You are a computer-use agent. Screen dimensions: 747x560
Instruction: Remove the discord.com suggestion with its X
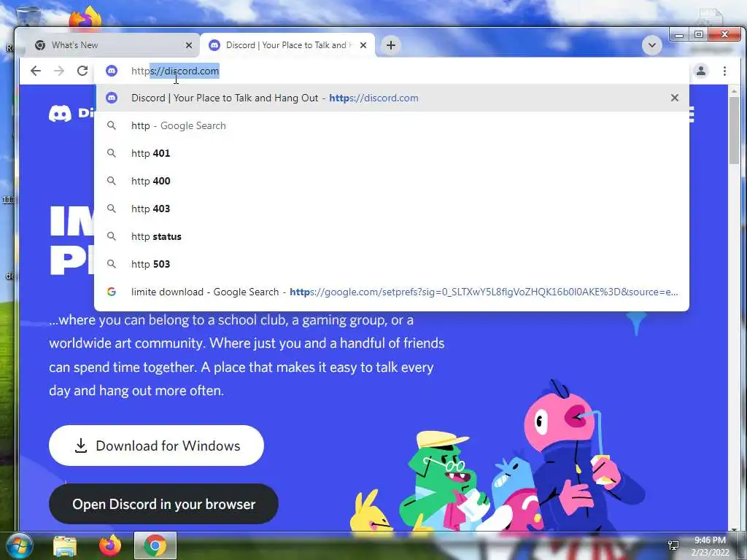tap(674, 98)
